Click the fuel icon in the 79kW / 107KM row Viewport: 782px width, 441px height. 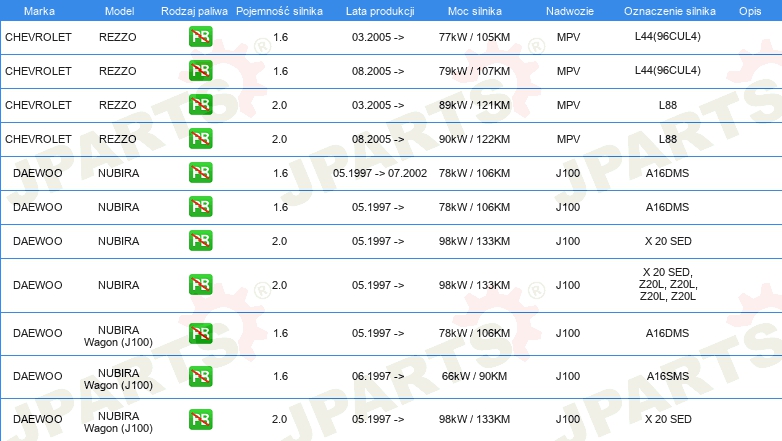(200, 71)
